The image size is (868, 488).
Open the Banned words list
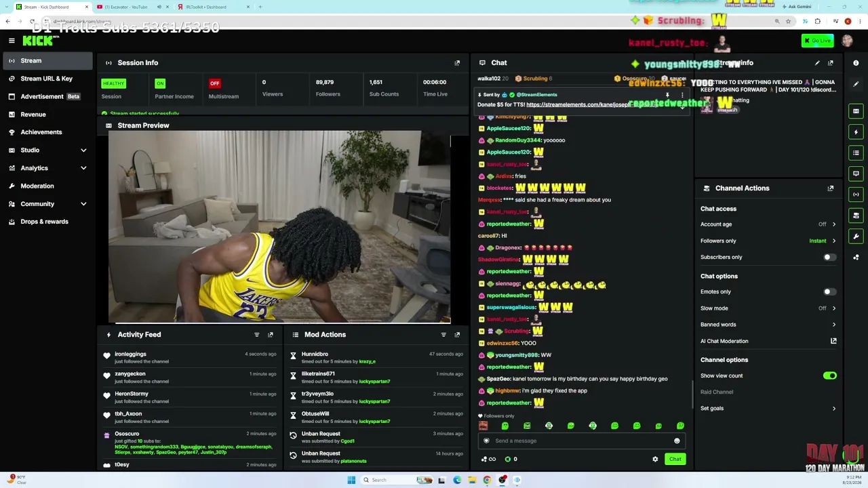pyautogui.click(x=768, y=325)
